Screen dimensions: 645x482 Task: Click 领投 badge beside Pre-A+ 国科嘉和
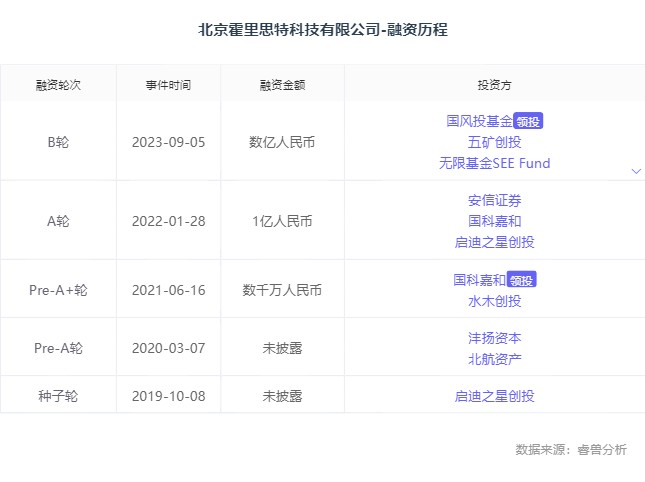tap(522, 280)
